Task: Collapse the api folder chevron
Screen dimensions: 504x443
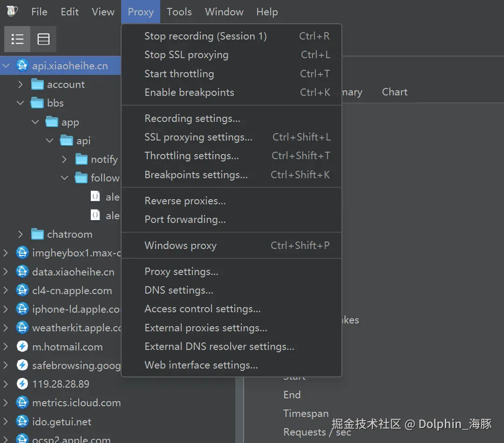Action: tap(50, 141)
